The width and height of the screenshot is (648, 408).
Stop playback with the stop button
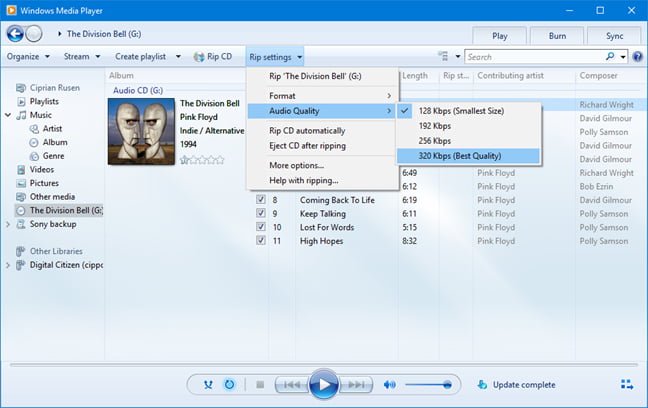[x=260, y=385]
